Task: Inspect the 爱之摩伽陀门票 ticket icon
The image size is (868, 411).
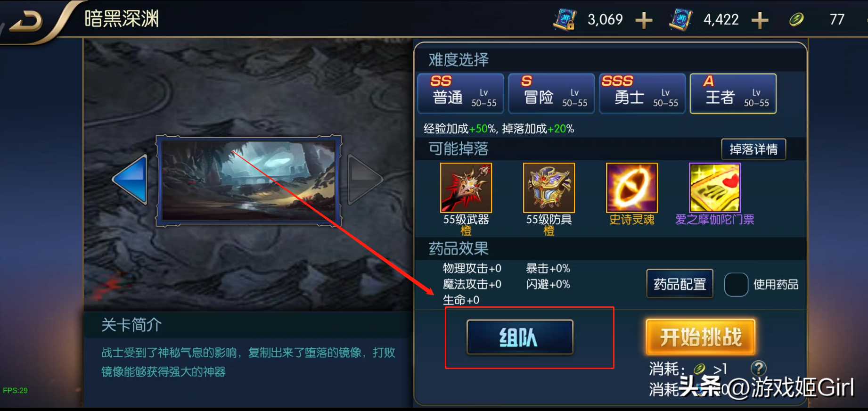Action: [x=715, y=188]
